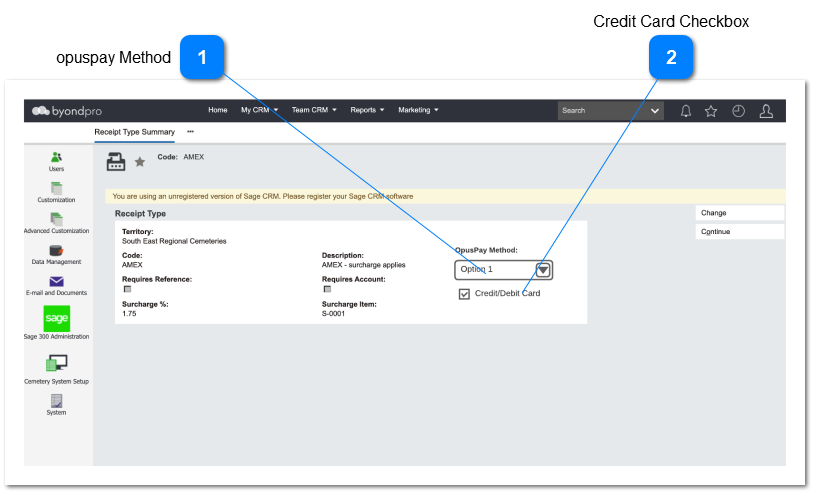Open Cemetery System Setup icon
This screenshot has height=494, width=814.
point(57,363)
